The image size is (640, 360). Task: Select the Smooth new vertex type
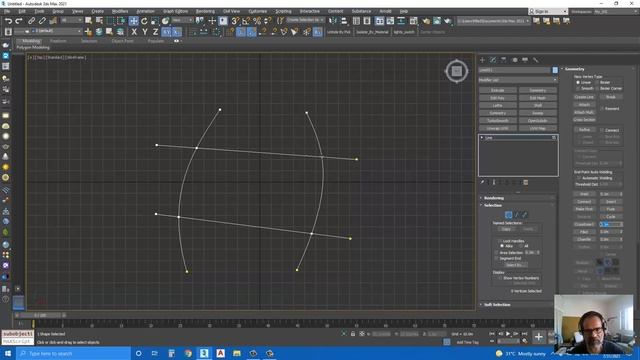(578, 88)
